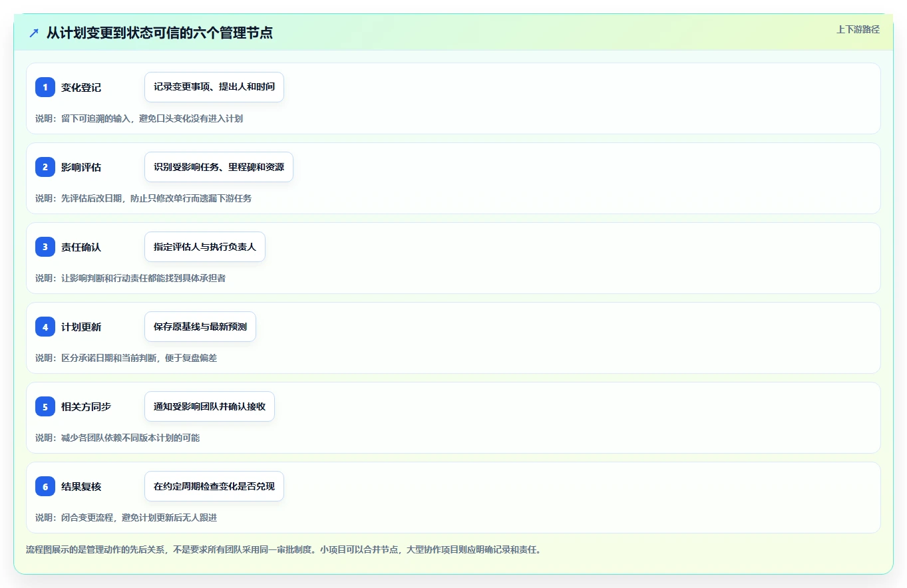The width and height of the screenshot is (907, 588).
Task: Click the 保存原基线与最新预测 box
Action: point(200,327)
